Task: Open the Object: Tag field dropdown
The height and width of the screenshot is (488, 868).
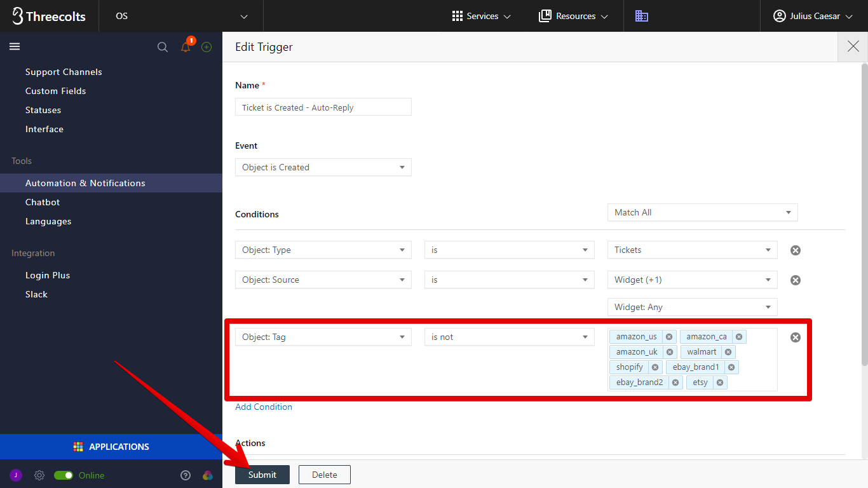Action: coord(323,337)
